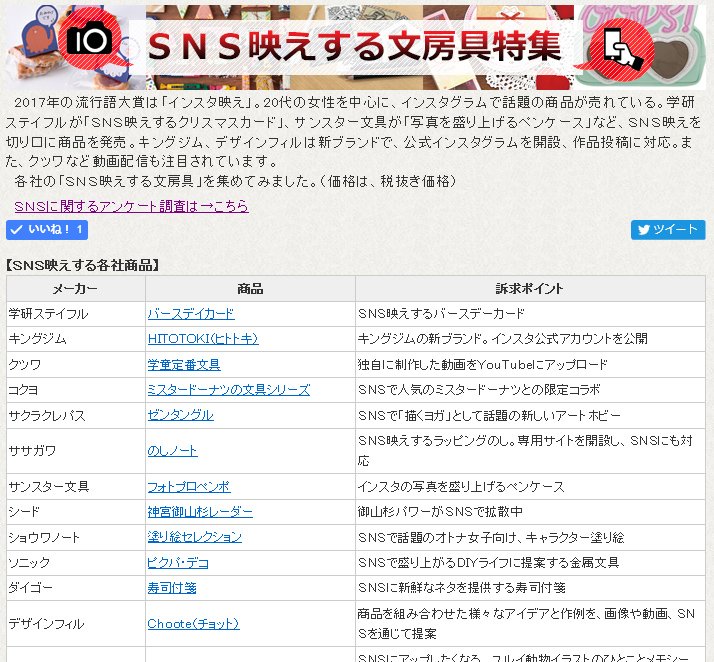Screen dimensions: 714x662
Task: Open the 学童定番文具 link
Action: [184, 365]
